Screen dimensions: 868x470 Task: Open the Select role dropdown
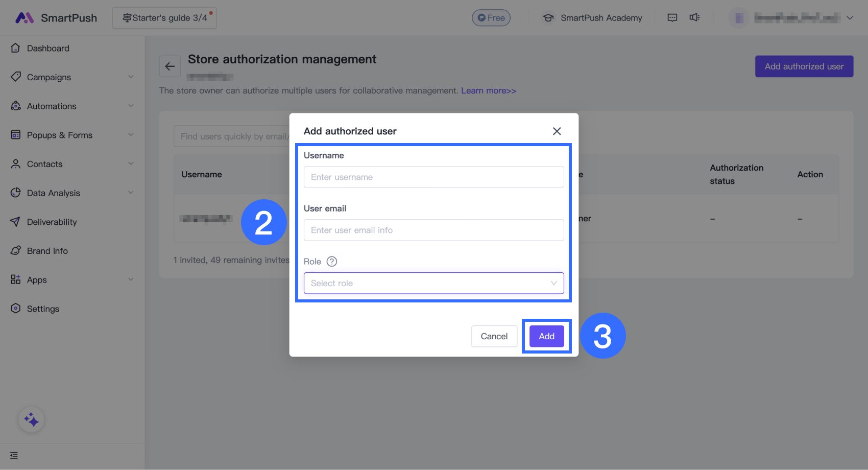(433, 283)
